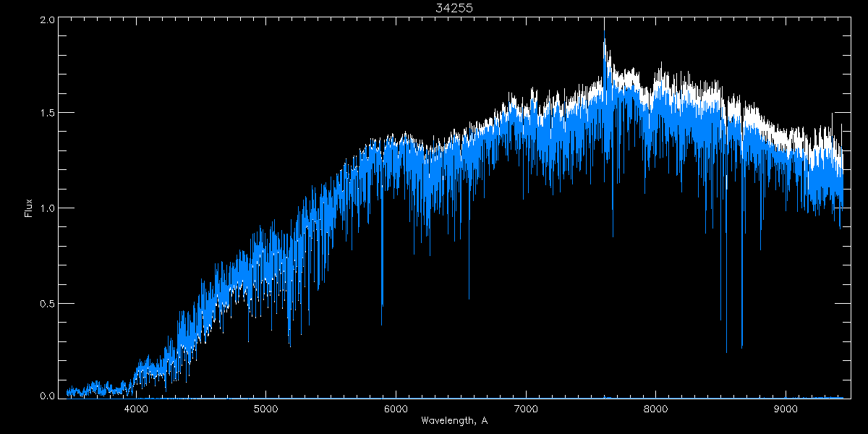
Task: Click the Wavelength, A x-axis label
Action: click(x=454, y=420)
